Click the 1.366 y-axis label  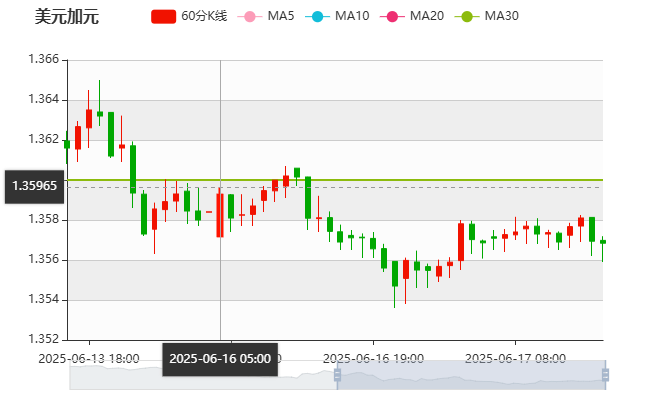[x=44, y=59]
